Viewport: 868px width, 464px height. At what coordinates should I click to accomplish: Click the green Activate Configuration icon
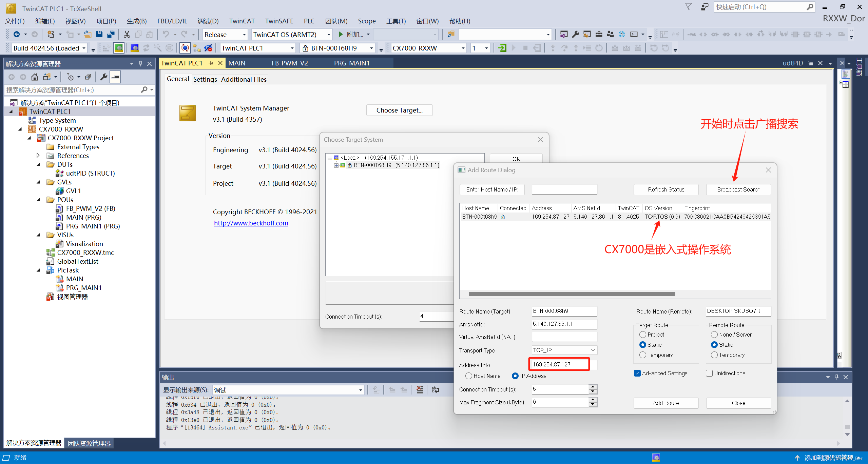point(118,48)
